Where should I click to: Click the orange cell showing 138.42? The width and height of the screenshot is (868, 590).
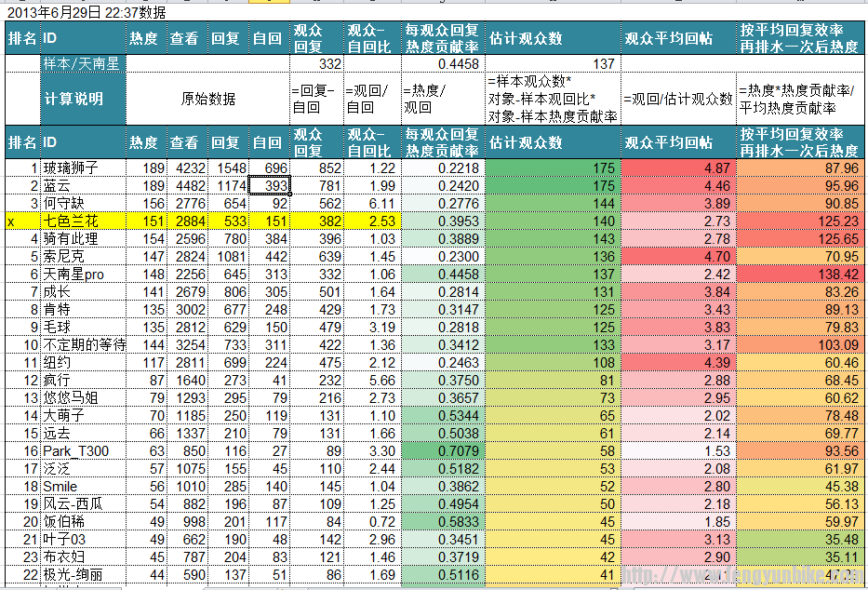click(x=801, y=275)
